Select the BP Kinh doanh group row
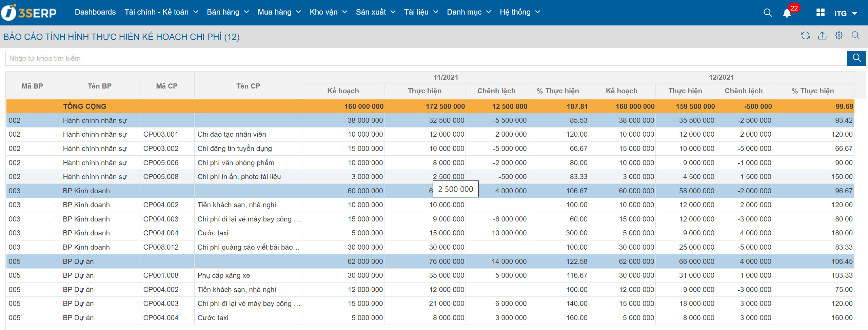This screenshot has height=330, width=868. 86,191
